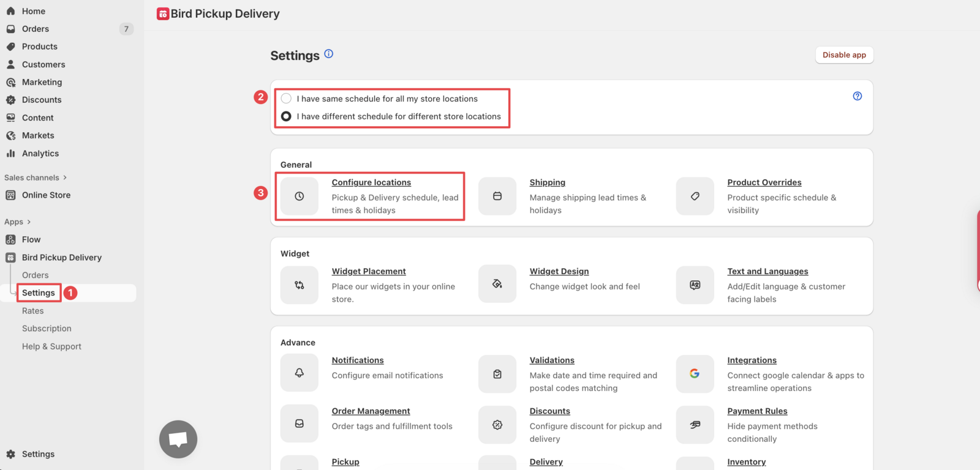Click the Orders count badge 7

tap(126, 29)
